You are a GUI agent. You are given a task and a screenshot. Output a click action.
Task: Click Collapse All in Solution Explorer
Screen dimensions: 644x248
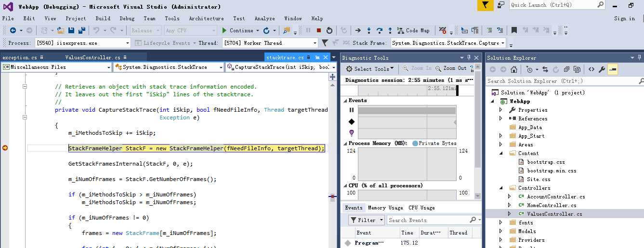566,69
